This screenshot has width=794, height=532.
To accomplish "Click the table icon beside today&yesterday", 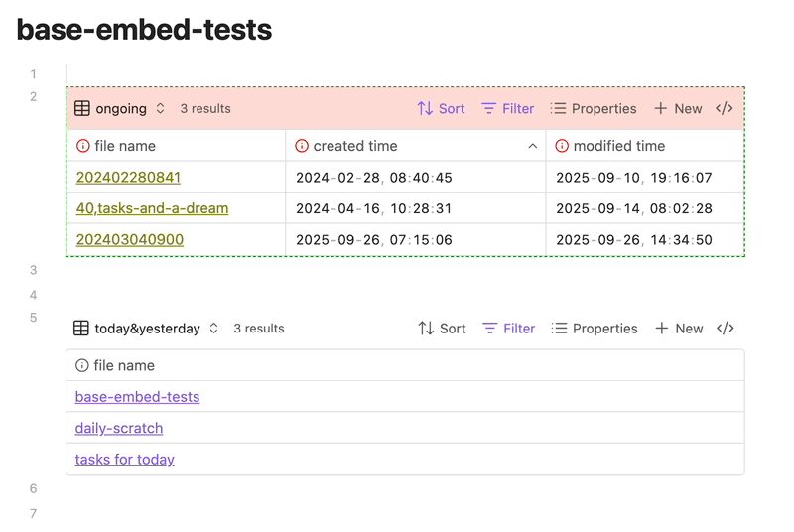I will (81, 329).
